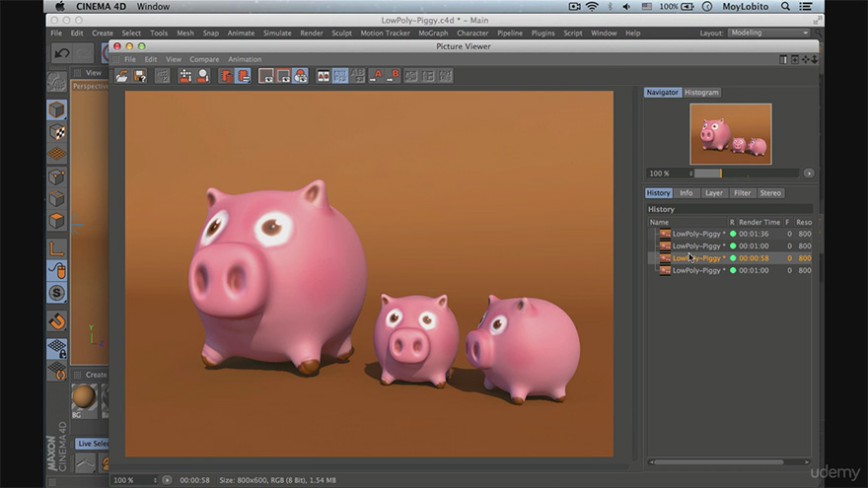Click the History panel horizontal scrollbar
Viewport: 868px width, 488px height.
click(x=718, y=462)
